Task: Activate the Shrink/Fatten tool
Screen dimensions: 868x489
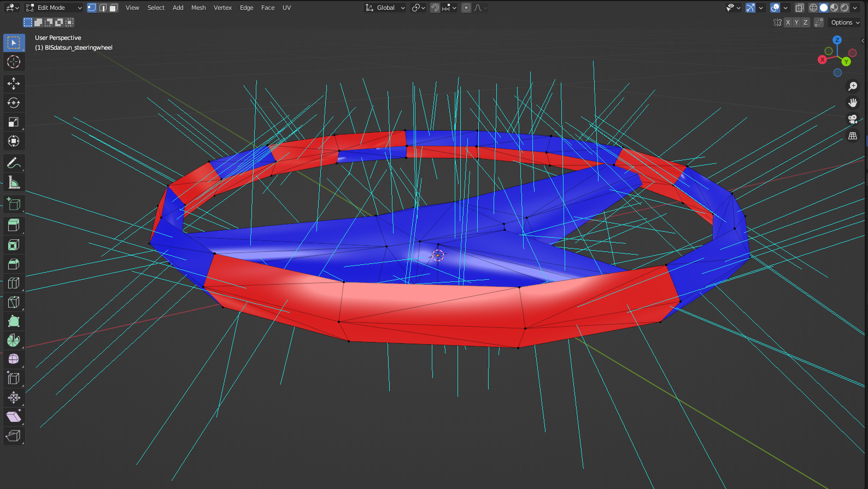Action: pyautogui.click(x=14, y=397)
